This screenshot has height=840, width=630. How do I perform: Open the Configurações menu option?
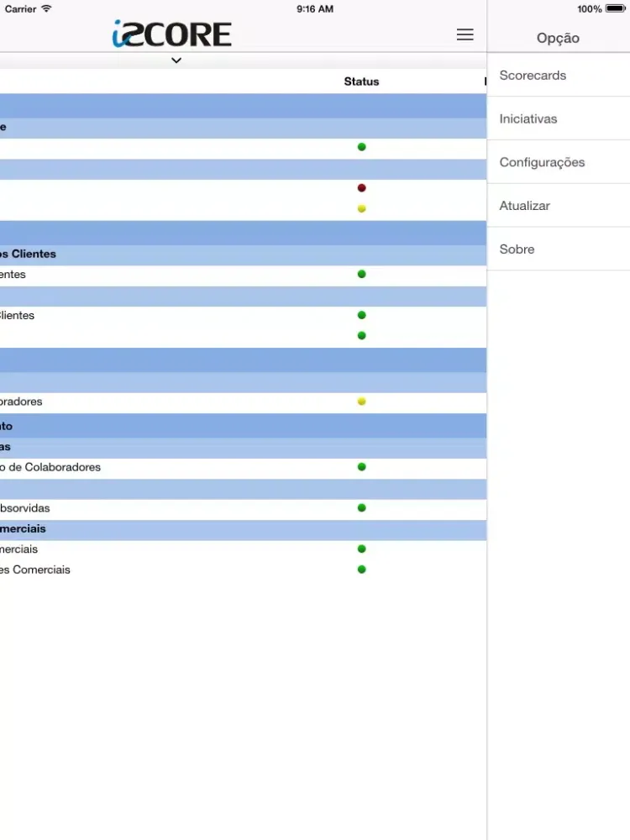click(x=559, y=162)
